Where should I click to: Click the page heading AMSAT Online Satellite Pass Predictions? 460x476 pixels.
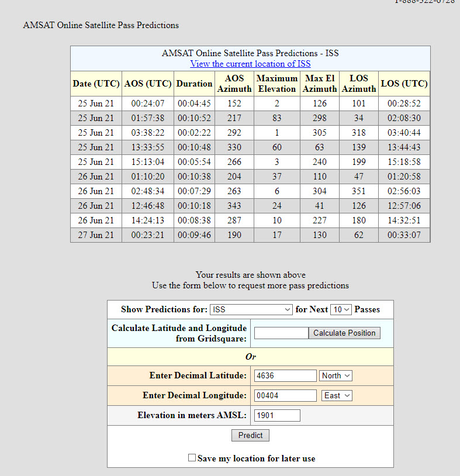[101, 25]
